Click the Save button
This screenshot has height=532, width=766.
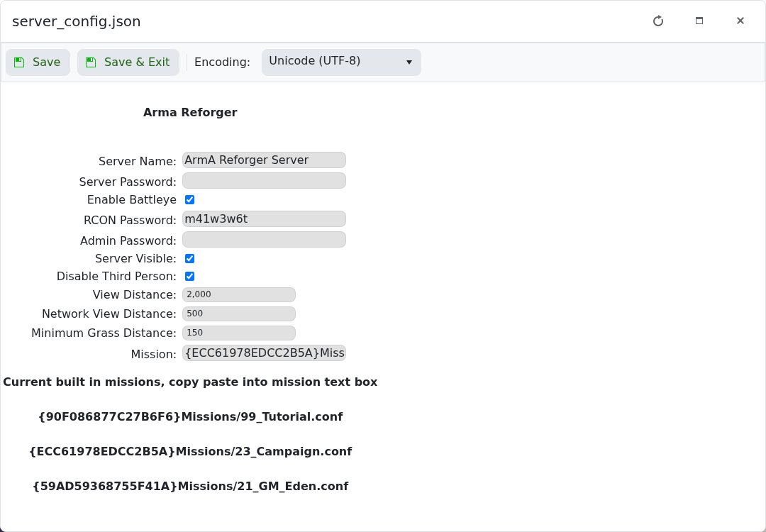(x=38, y=62)
